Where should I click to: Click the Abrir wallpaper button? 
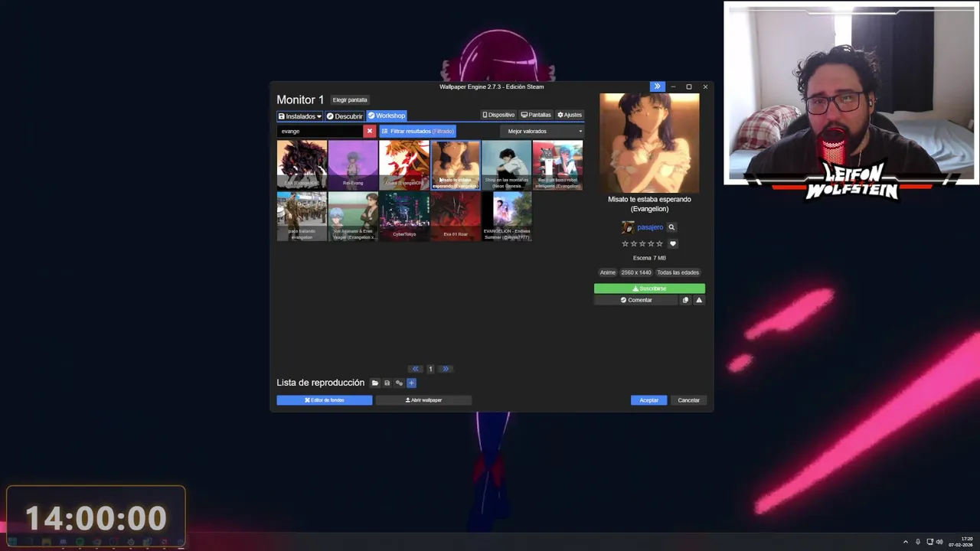(423, 400)
